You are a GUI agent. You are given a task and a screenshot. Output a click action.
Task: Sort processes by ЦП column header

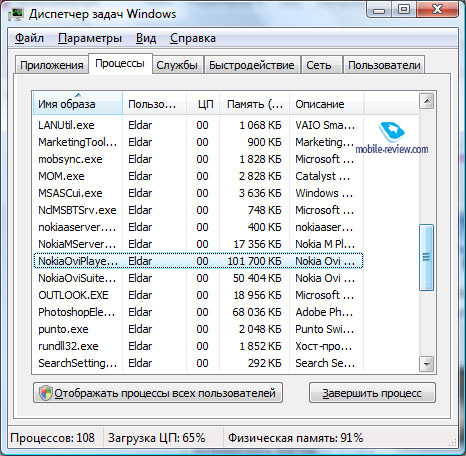(203, 104)
